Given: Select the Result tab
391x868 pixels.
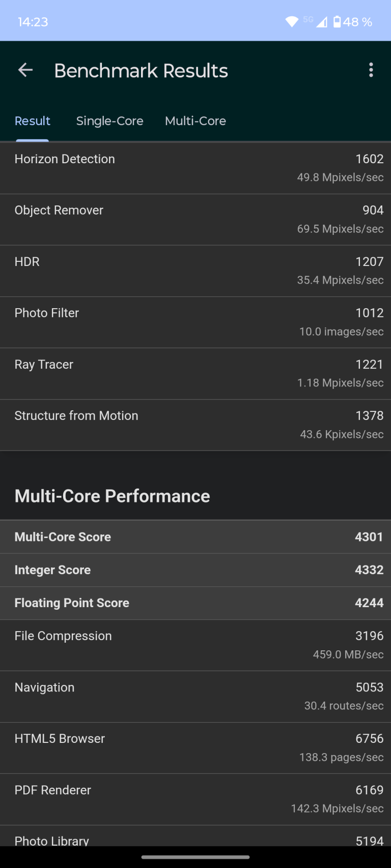Looking at the screenshot, I should (x=33, y=121).
